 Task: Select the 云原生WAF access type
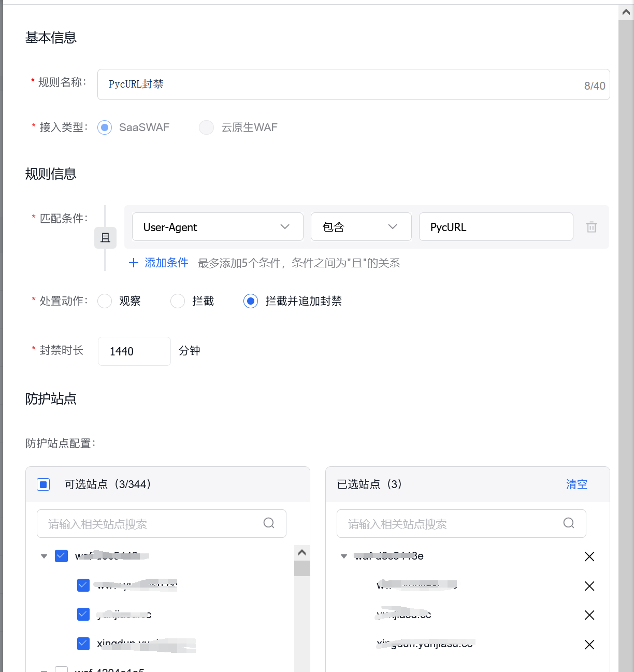tap(207, 127)
